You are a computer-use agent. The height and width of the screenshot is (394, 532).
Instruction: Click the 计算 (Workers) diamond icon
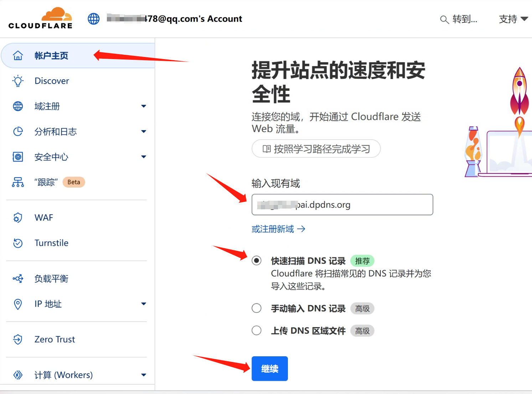18,375
